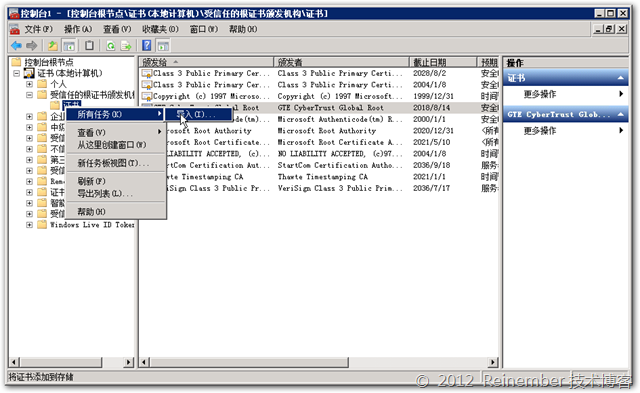Click the 证书(本地计算机) snap-in icon
640x393 pixels.
(29, 73)
